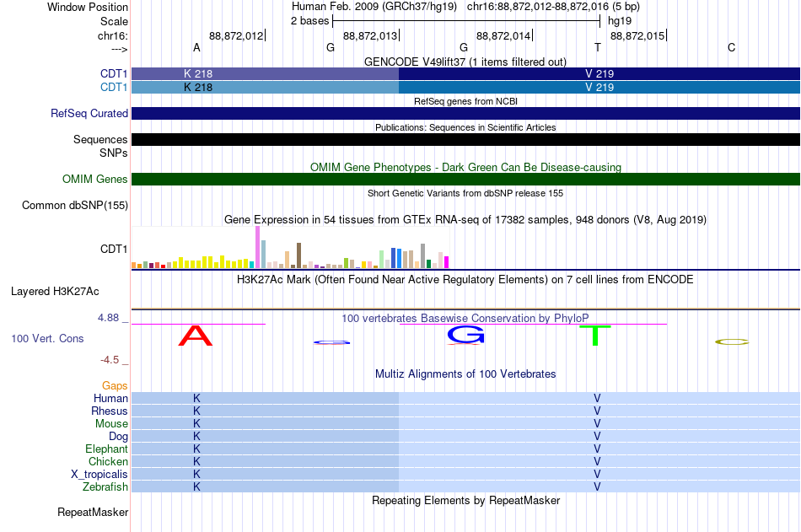Click the K residue in the Human row
Image resolution: width=801 pixels, height=532 pixels.
point(196,399)
